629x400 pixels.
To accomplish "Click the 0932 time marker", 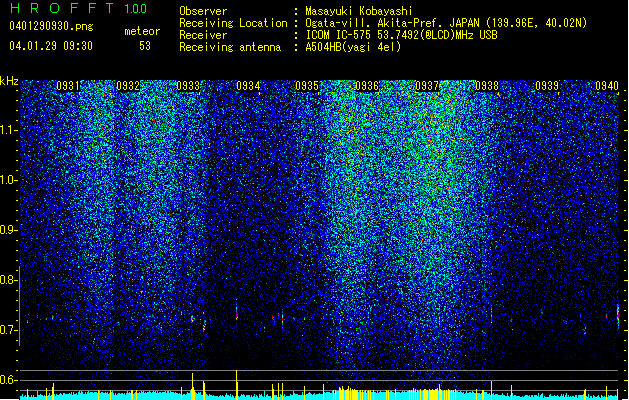I will pyautogui.click(x=128, y=86).
